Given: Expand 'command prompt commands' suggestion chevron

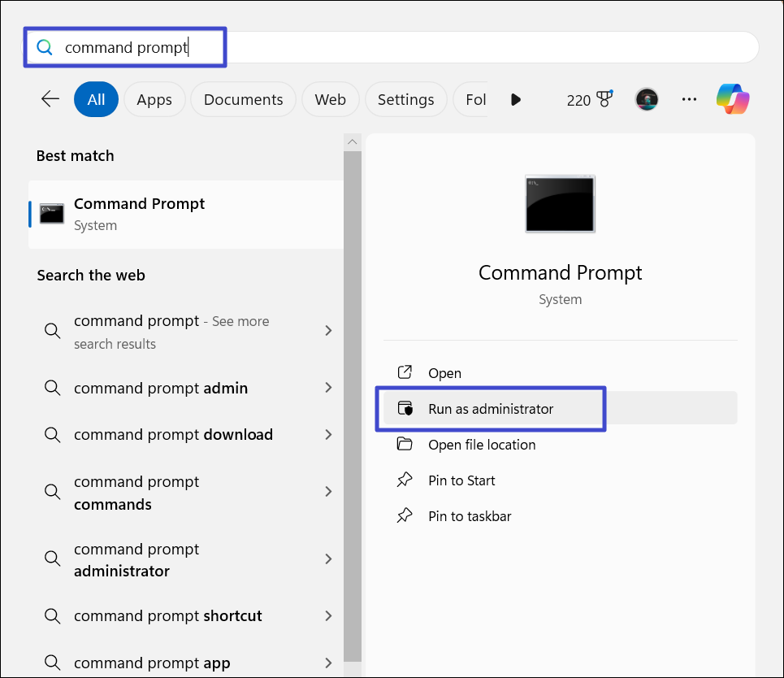Looking at the screenshot, I should (x=328, y=492).
